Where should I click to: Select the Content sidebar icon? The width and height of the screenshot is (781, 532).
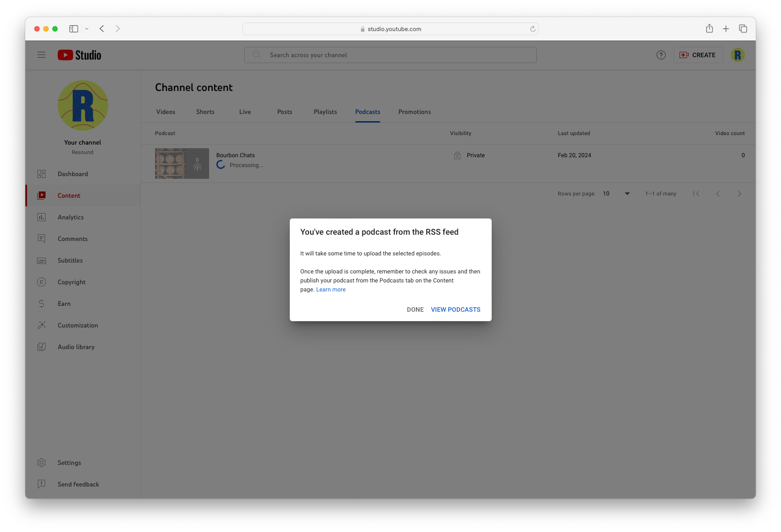pos(41,196)
